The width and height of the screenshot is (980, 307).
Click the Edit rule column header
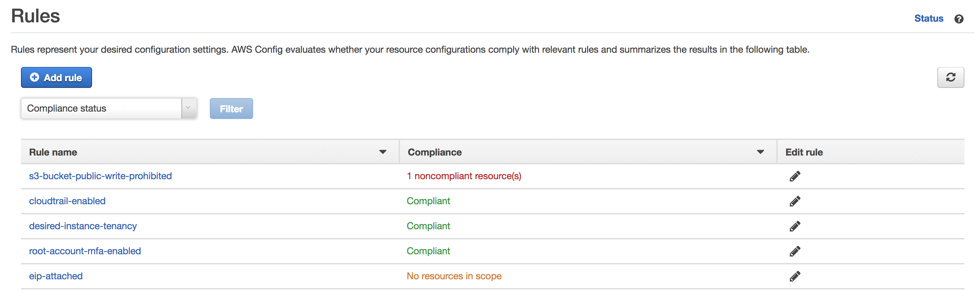coord(804,152)
